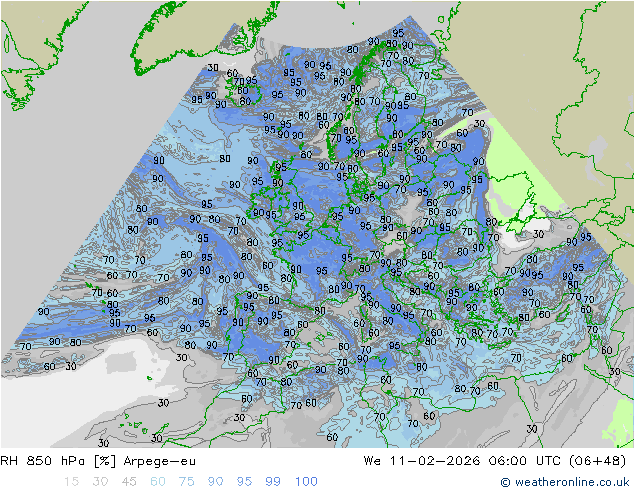Viewport: 634px width, 490px height.
Task: Click the 'RH 850 hPa [%] Arpege-eu' title text
Action: tap(98, 461)
